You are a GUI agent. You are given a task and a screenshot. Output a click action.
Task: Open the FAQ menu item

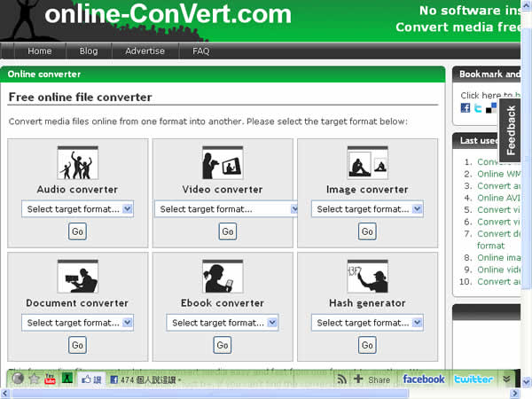(201, 51)
